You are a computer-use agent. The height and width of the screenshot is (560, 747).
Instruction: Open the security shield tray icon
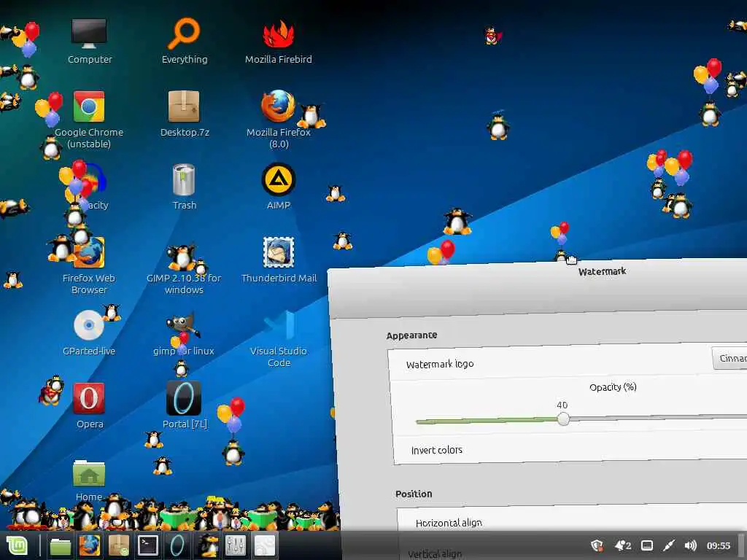click(597, 545)
